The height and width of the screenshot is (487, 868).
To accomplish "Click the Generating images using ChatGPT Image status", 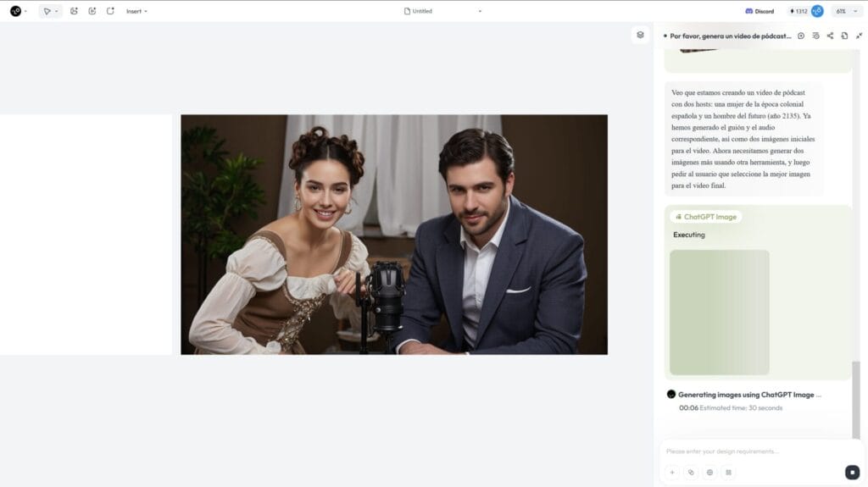I will click(749, 395).
